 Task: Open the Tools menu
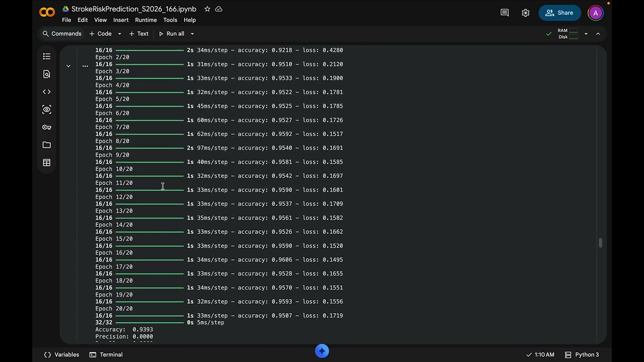(170, 20)
